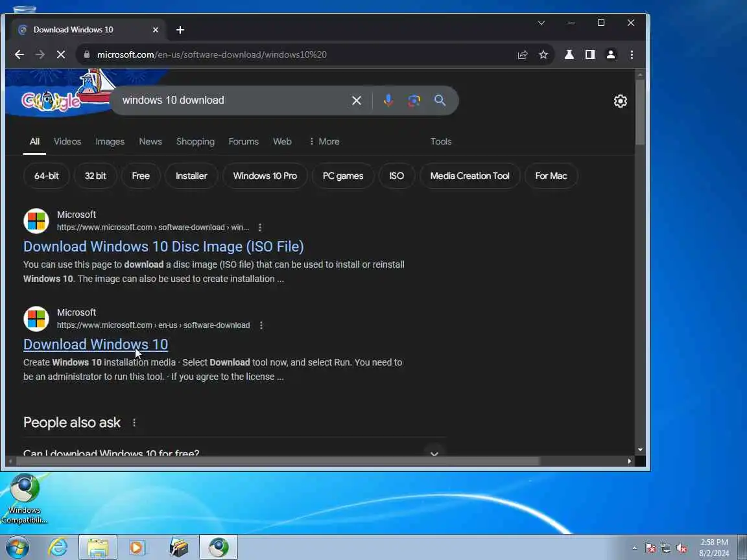The width and height of the screenshot is (747, 560).
Task: Click the magnifying glass search button
Action: (x=440, y=100)
